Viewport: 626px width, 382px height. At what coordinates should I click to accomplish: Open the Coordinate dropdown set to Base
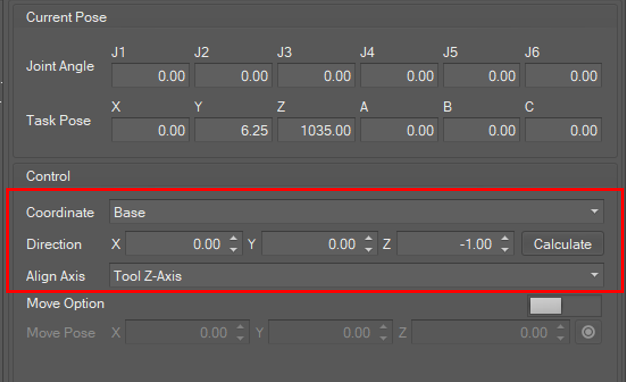point(356,212)
